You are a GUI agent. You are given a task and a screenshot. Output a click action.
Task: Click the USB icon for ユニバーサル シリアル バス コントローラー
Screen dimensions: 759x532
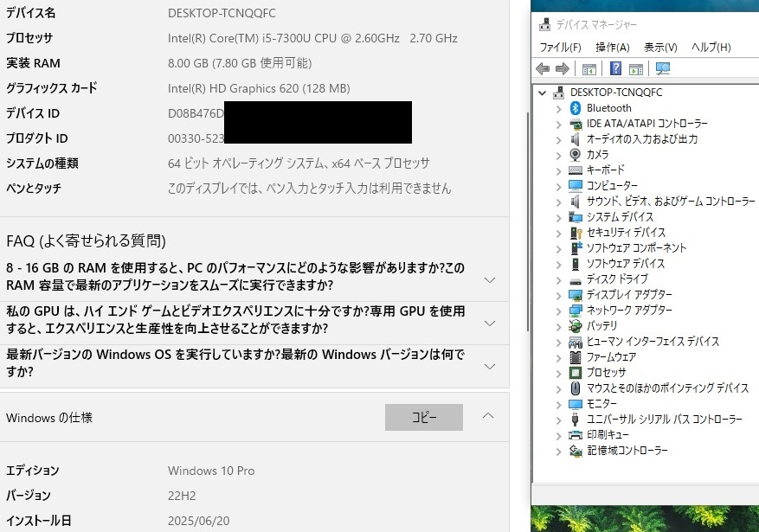tap(575, 420)
